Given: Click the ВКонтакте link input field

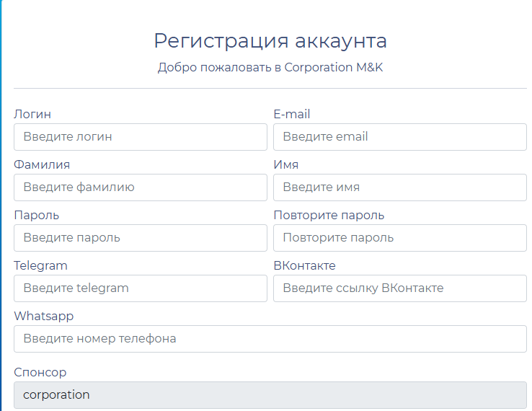Looking at the screenshot, I should (399, 288).
